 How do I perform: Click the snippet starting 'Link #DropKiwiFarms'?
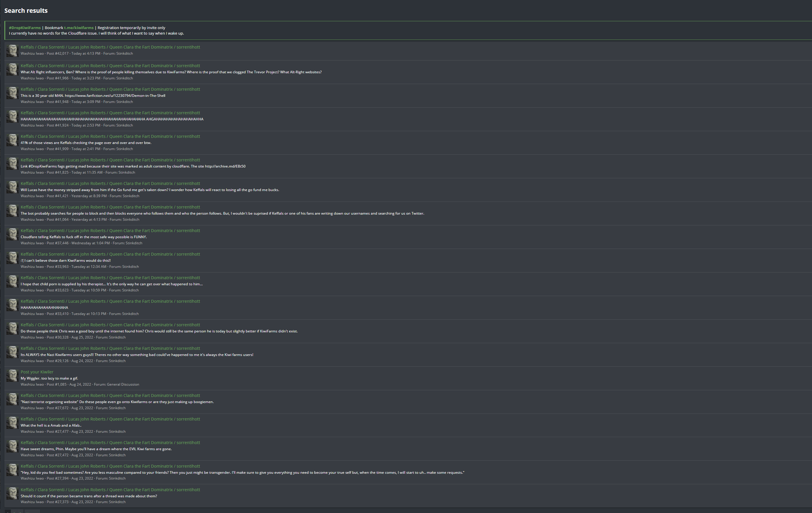coord(133,166)
